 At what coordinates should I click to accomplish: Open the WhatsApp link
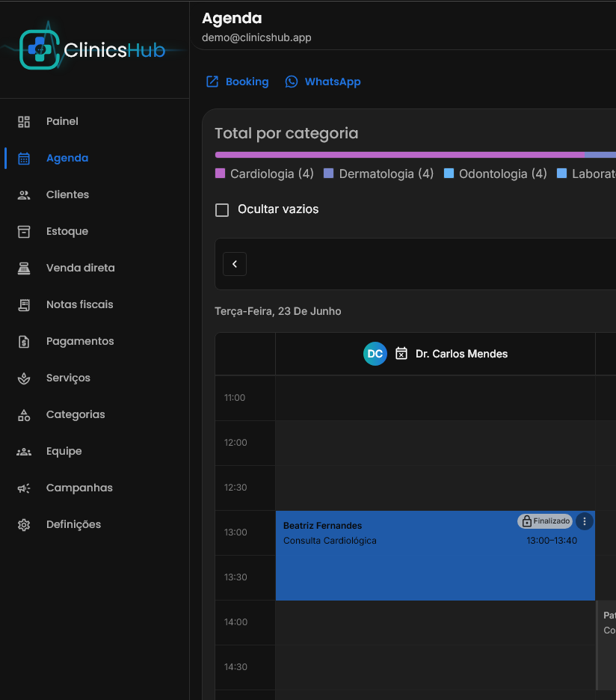point(323,82)
